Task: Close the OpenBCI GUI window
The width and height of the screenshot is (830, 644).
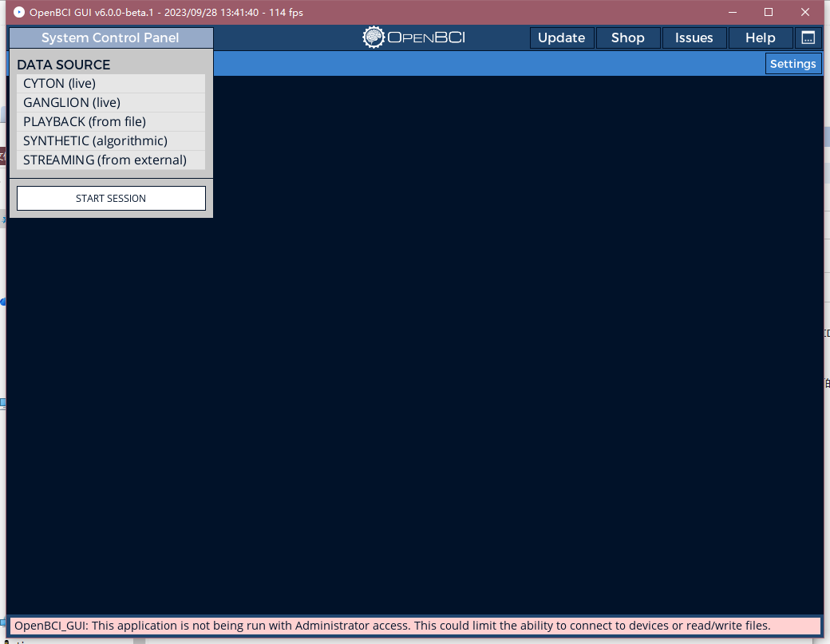Action: (805, 12)
